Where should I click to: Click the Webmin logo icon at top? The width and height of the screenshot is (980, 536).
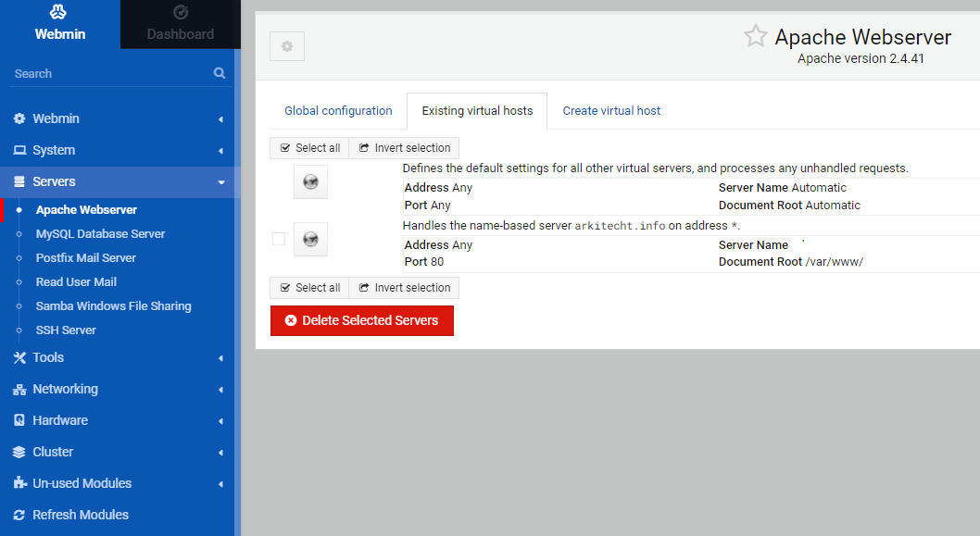[x=58, y=12]
